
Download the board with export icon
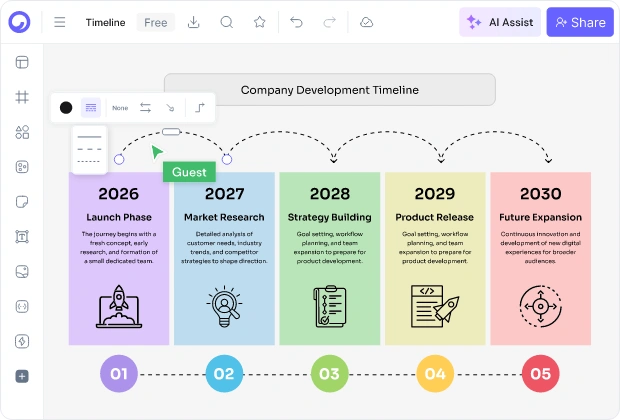[193, 22]
